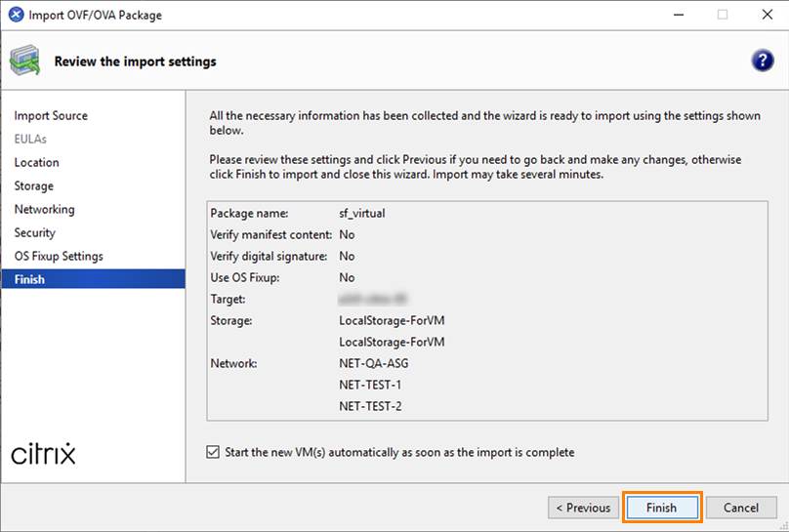Switch to the Storage step

(x=34, y=185)
